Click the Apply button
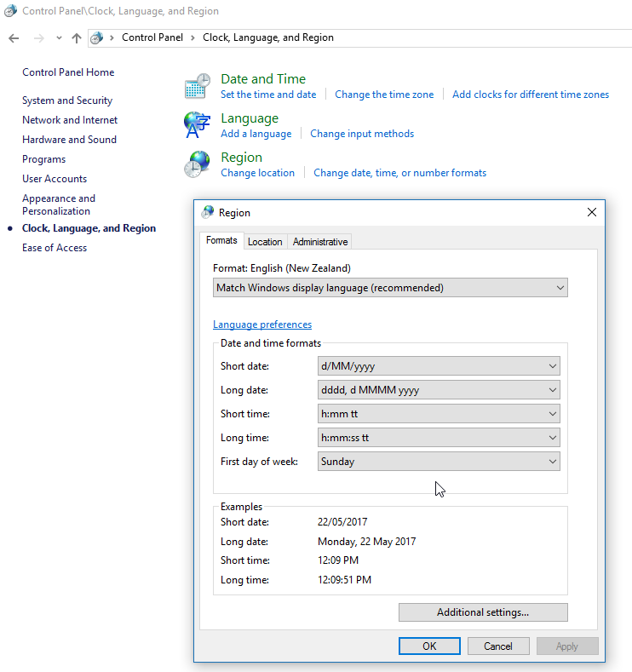Image resolution: width=632 pixels, height=672 pixels. 567,646
